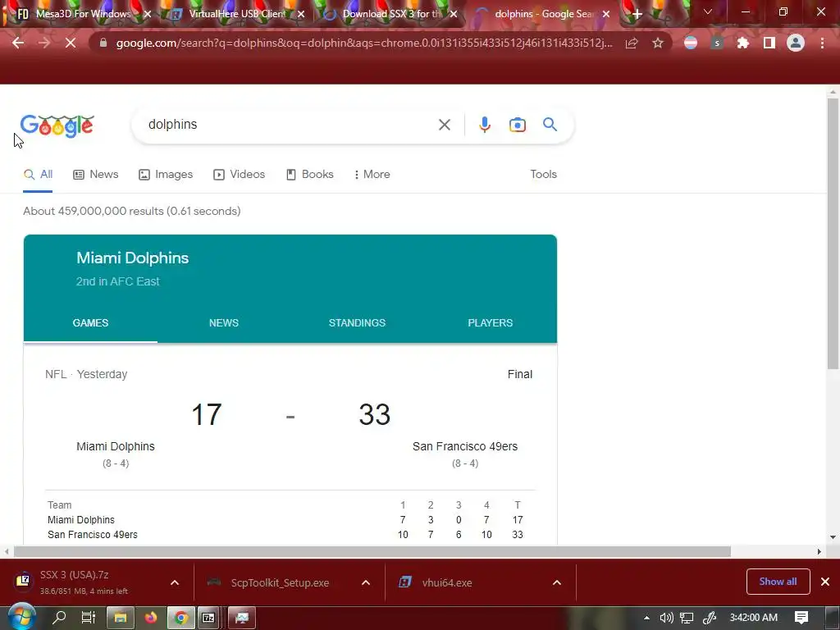Close the downloads bar
Image resolution: width=840 pixels, height=630 pixels.
tap(825, 582)
